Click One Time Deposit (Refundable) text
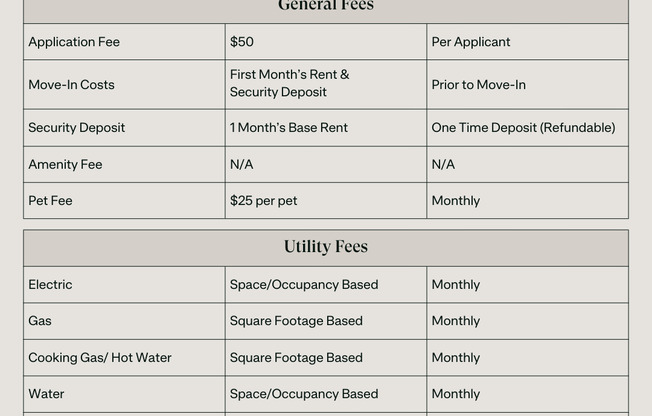This screenshot has height=416, width=652. pos(523,128)
